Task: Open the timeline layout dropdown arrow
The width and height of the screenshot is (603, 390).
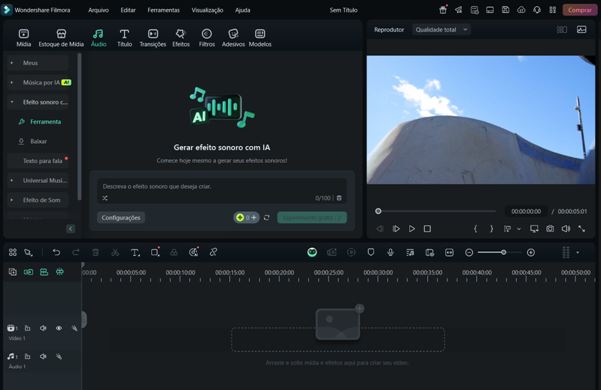Action: 578,253
